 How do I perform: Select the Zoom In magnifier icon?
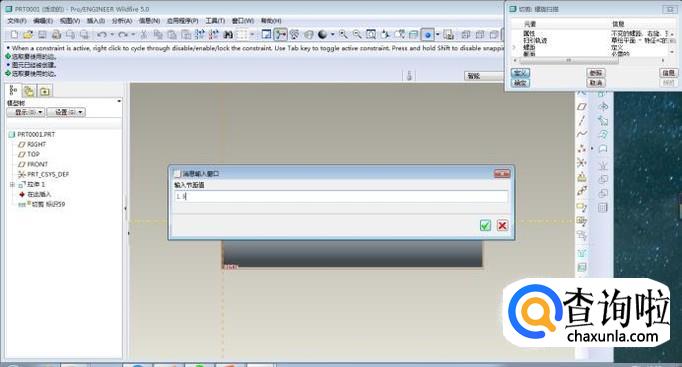pos(343,34)
